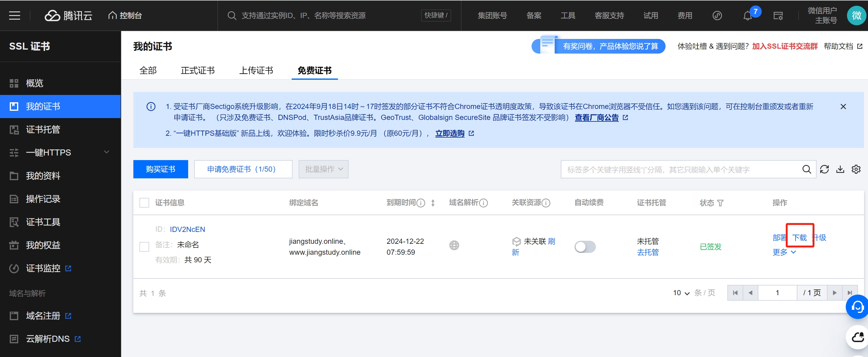The image size is (868, 357).
Task: Click 申请免费证书 (1/50) button
Action: tap(243, 169)
